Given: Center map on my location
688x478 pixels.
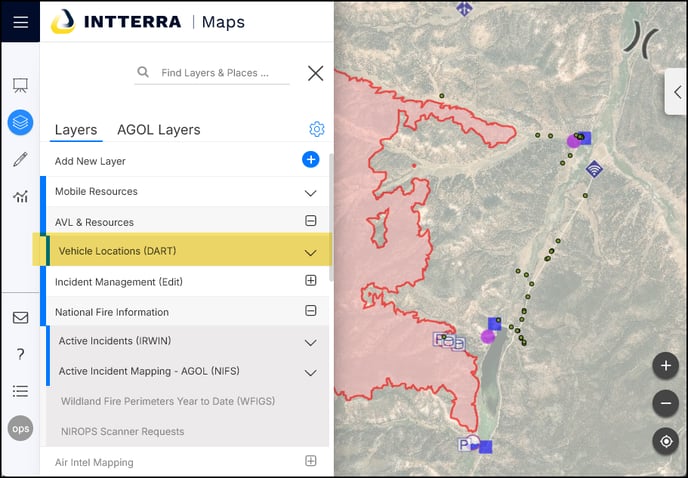Looking at the screenshot, I should [666, 441].
